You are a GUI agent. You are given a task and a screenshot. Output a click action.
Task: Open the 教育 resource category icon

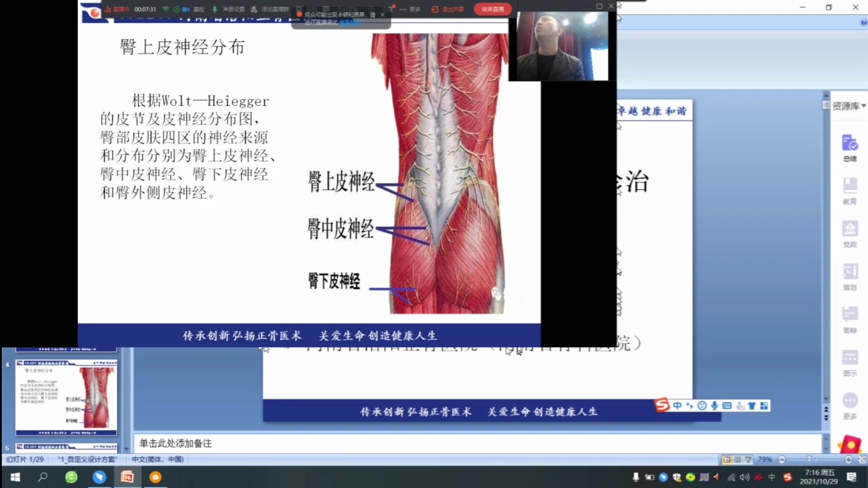point(849,190)
